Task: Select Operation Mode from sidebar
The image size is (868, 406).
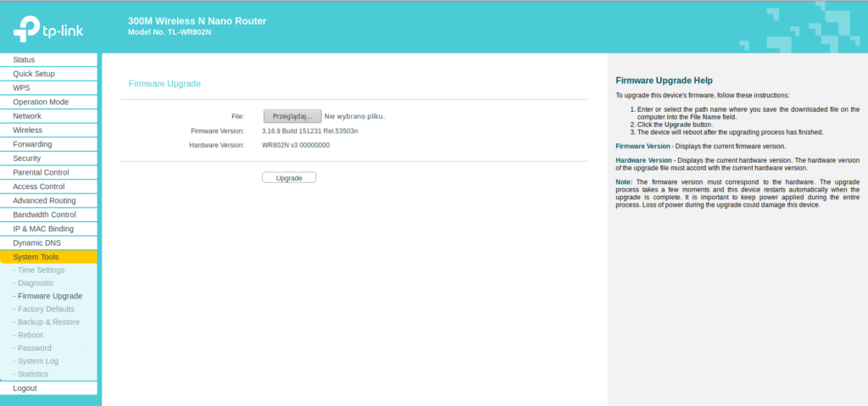Action: 41,102
